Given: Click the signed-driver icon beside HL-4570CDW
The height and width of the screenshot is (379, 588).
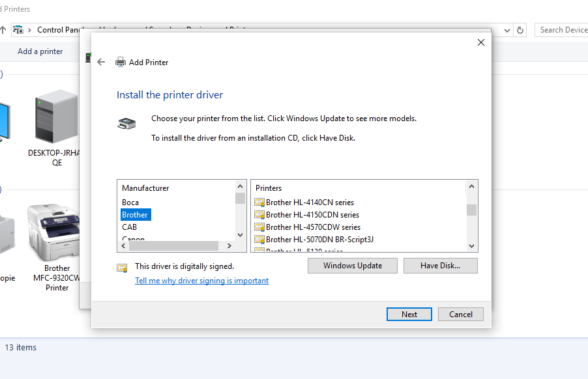Looking at the screenshot, I should (259, 227).
